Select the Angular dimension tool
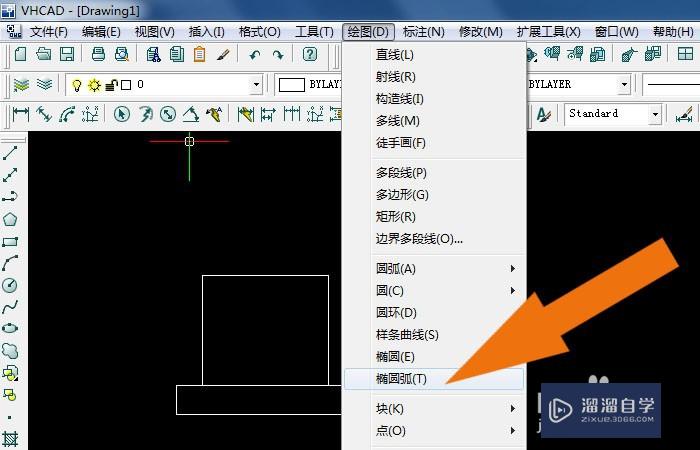This screenshot has width=700, height=450. (x=191, y=114)
